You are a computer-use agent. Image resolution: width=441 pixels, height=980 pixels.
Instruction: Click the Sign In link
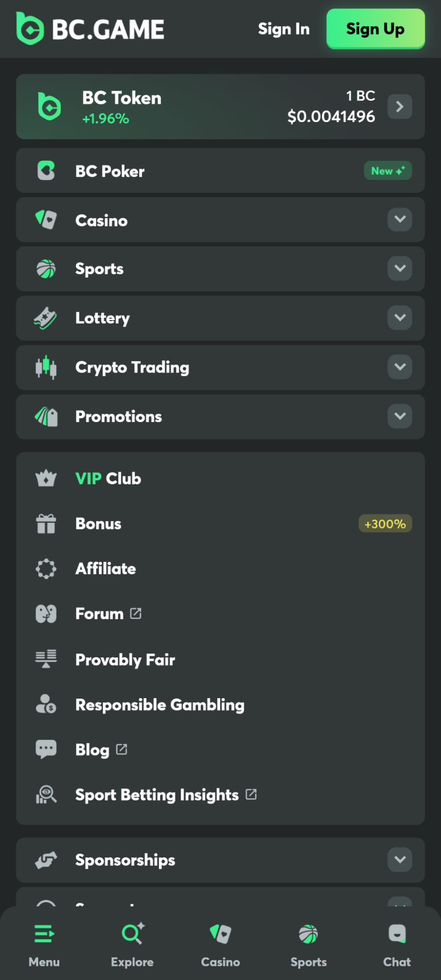284,29
